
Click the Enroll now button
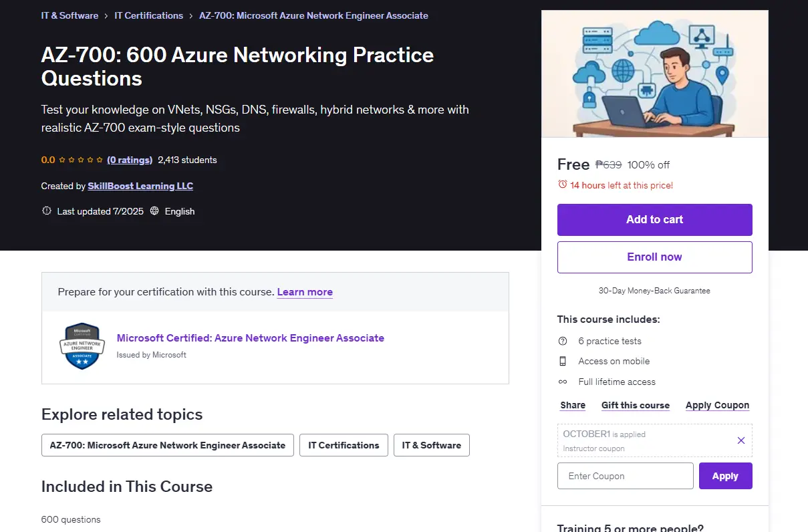pyautogui.click(x=655, y=257)
